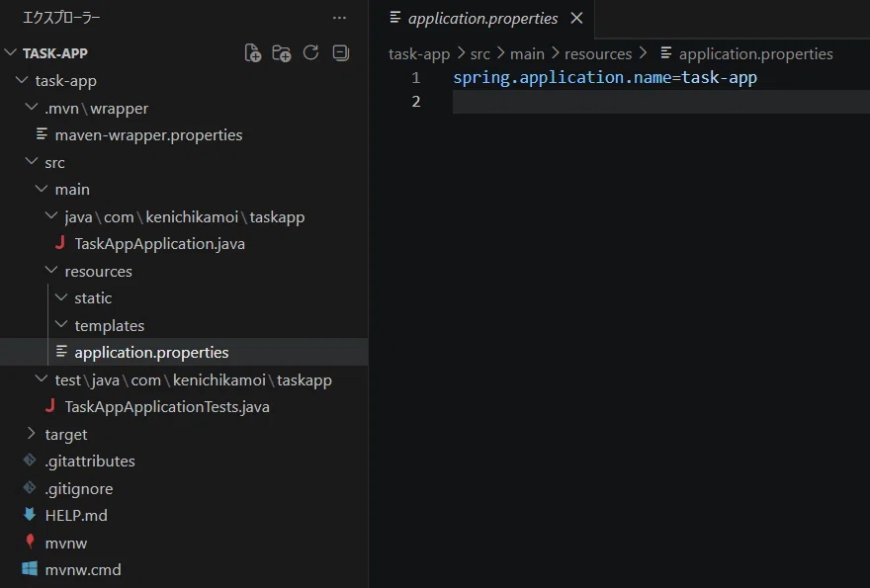Open the HELP.md file
The image size is (870, 588).
(x=76, y=515)
